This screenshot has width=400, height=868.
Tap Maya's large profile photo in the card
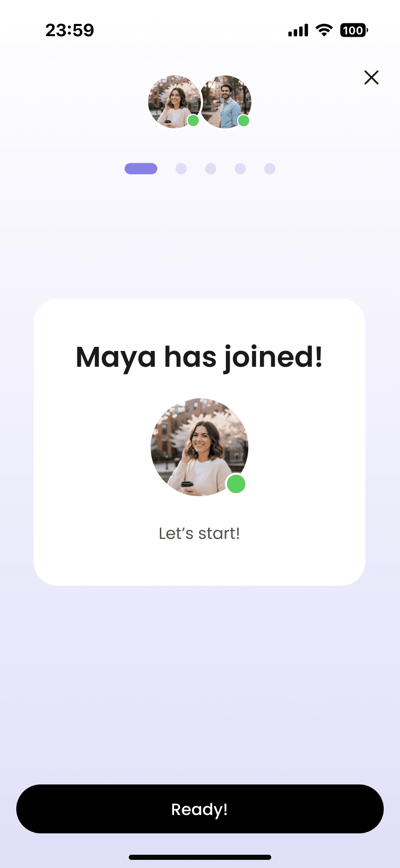[199, 447]
